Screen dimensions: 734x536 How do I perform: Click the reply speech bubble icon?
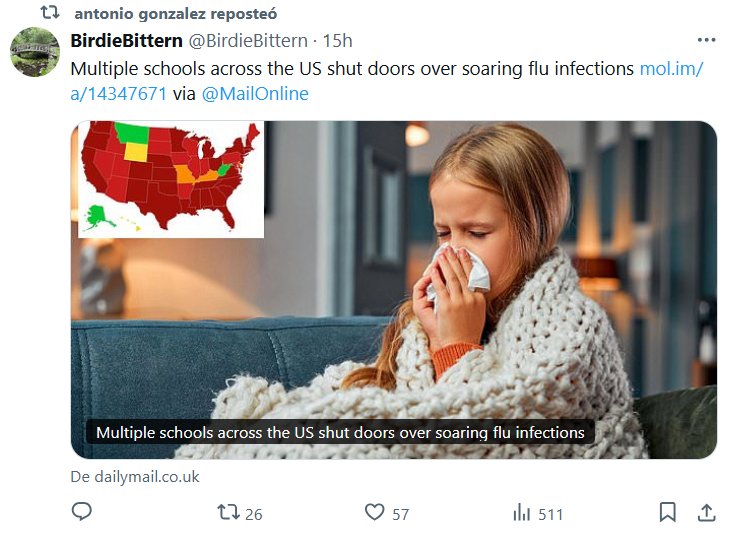[82, 512]
